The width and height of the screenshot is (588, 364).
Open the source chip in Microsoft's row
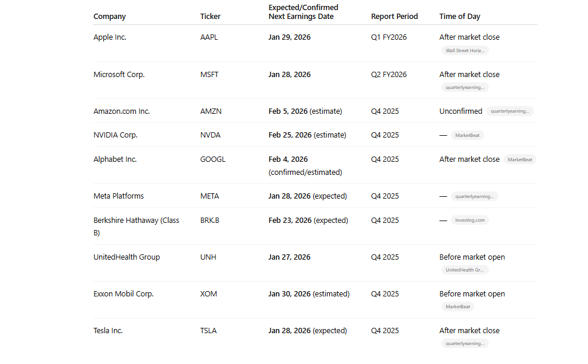click(x=465, y=87)
